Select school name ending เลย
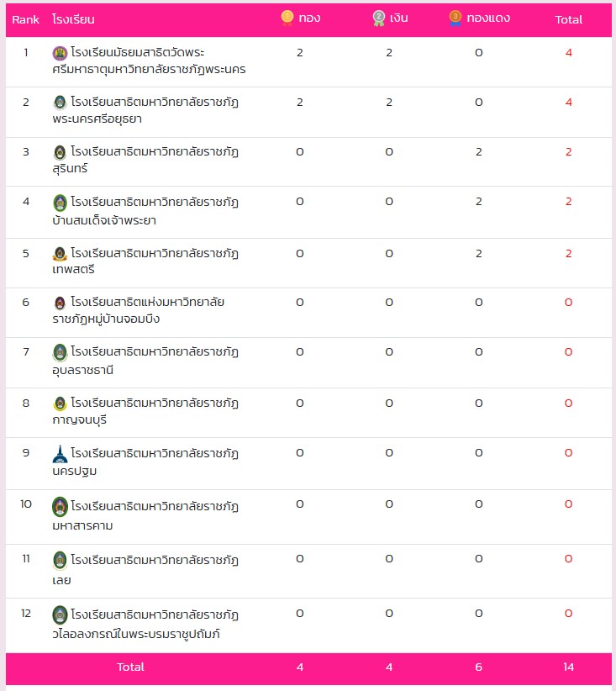 point(145,570)
